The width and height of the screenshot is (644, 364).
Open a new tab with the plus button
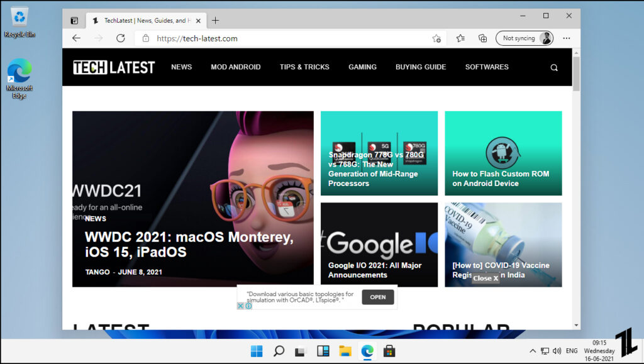215,21
